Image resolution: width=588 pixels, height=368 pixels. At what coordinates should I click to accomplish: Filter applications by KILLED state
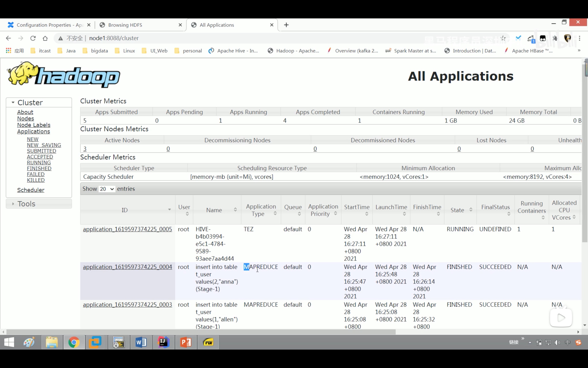pos(36,180)
